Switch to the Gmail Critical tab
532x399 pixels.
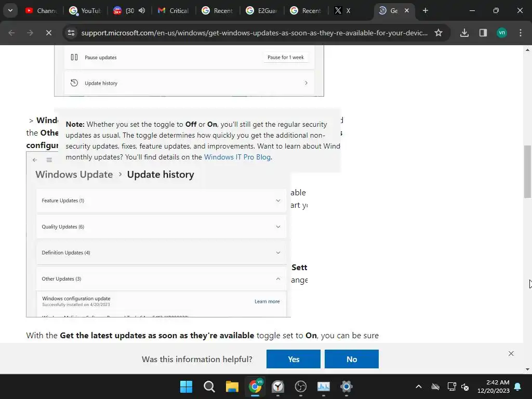coord(173,10)
